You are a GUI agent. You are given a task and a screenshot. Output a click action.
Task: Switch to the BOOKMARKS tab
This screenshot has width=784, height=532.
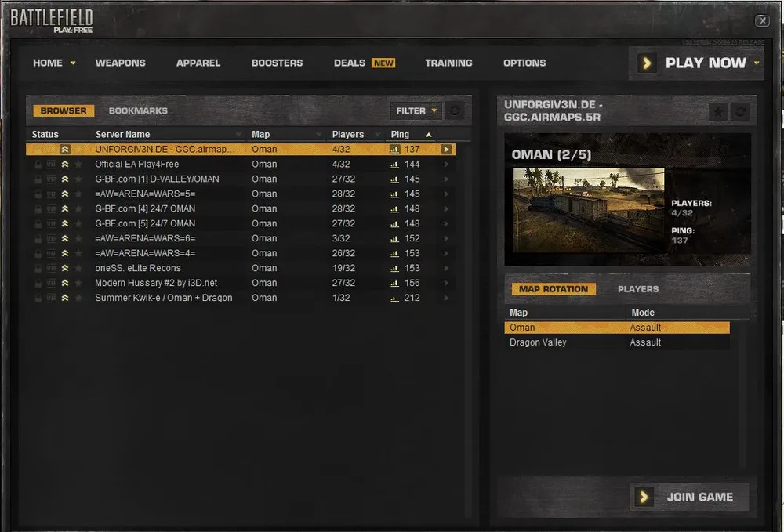click(138, 111)
